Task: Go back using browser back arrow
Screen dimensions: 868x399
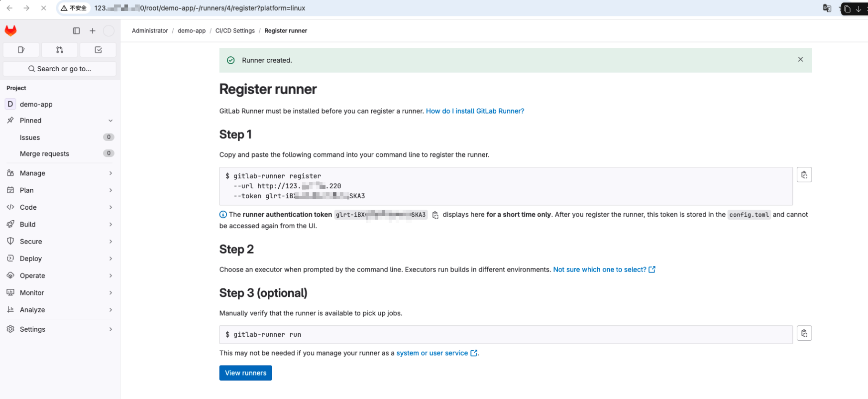Action: [9, 8]
